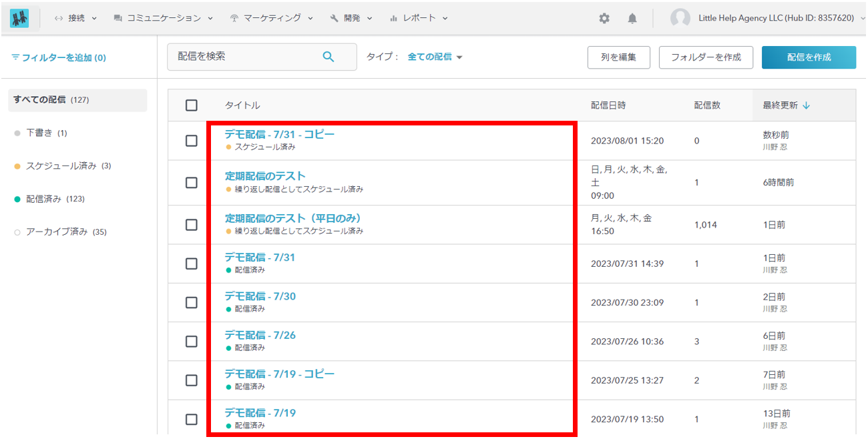Click the settings gear icon
Image resolution: width=868 pixels, height=443 pixels.
(604, 19)
